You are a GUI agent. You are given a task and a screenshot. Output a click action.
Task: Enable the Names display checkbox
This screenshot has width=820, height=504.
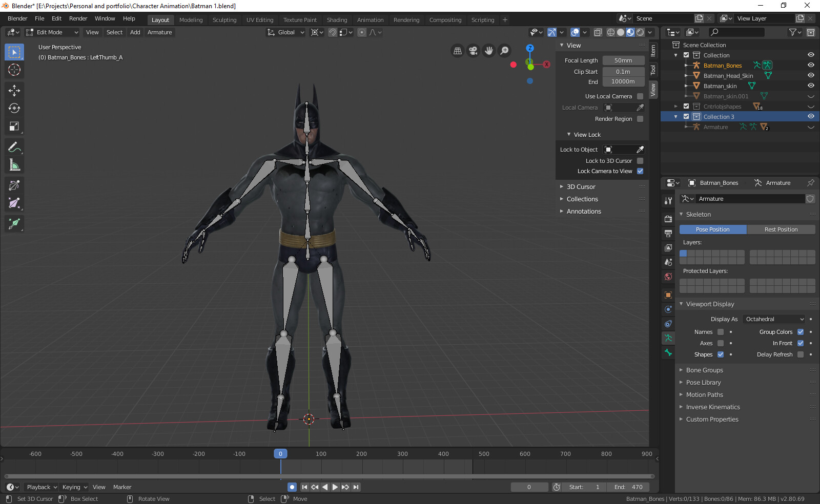[721, 332]
